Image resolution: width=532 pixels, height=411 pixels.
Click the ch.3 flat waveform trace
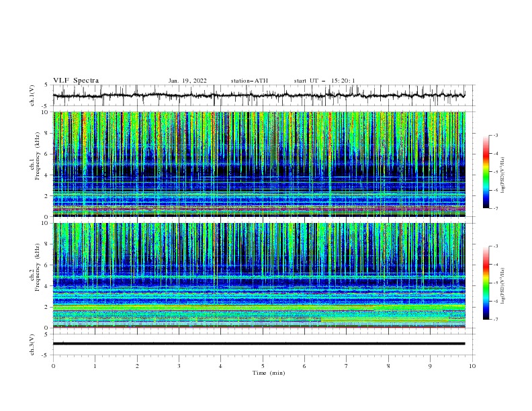coord(259,344)
